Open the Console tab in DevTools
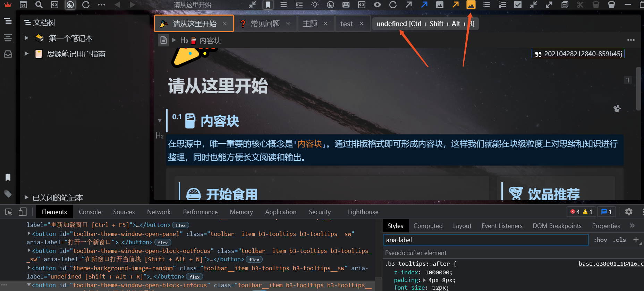The image size is (644, 291). point(90,212)
